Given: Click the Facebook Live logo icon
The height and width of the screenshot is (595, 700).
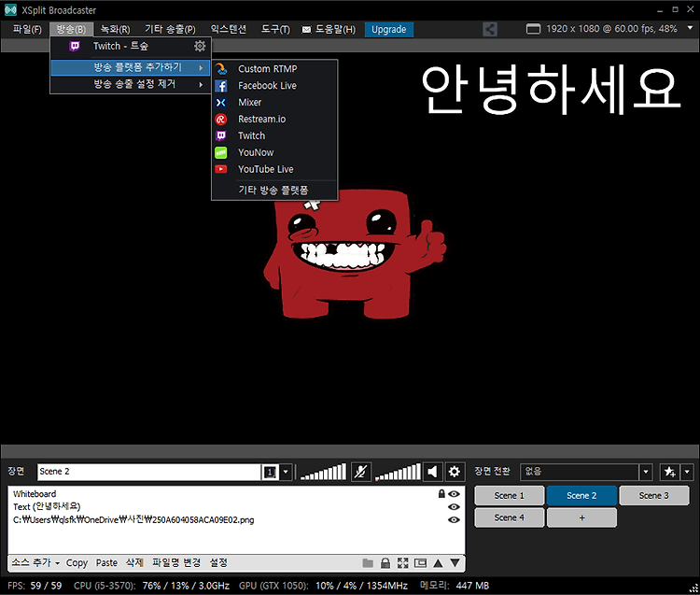Looking at the screenshot, I should (221, 86).
